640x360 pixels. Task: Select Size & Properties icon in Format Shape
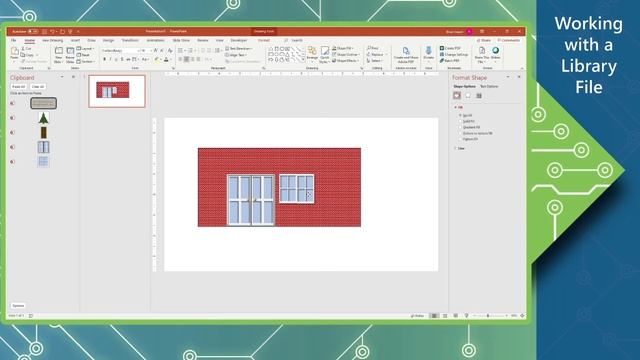[x=479, y=96]
